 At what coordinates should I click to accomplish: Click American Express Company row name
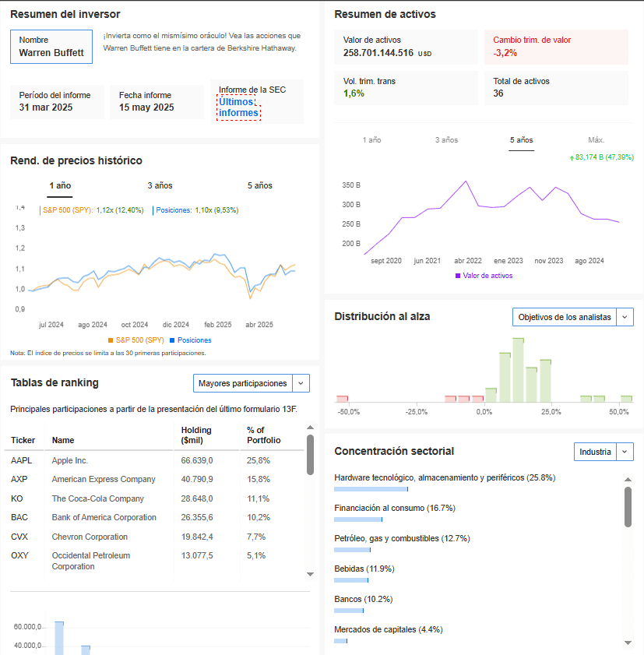click(104, 479)
